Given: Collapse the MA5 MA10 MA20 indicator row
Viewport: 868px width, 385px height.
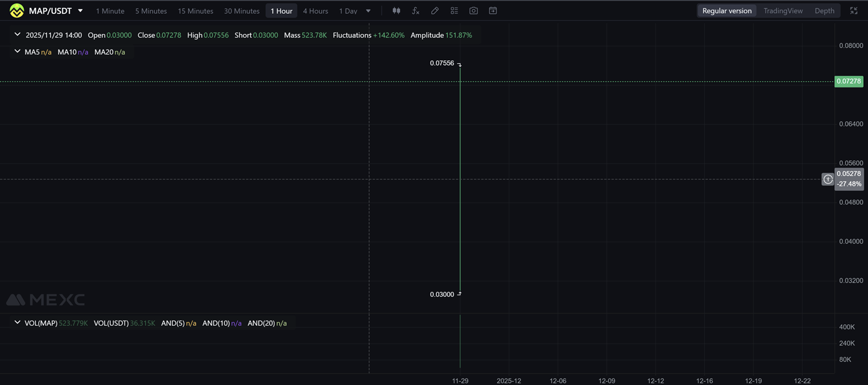Looking at the screenshot, I should [x=17, y=52].
